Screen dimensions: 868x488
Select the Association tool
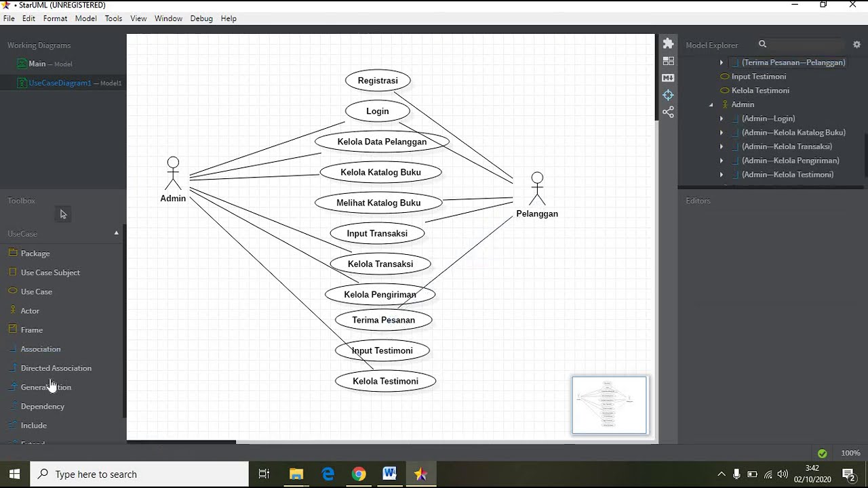point(41,349)
